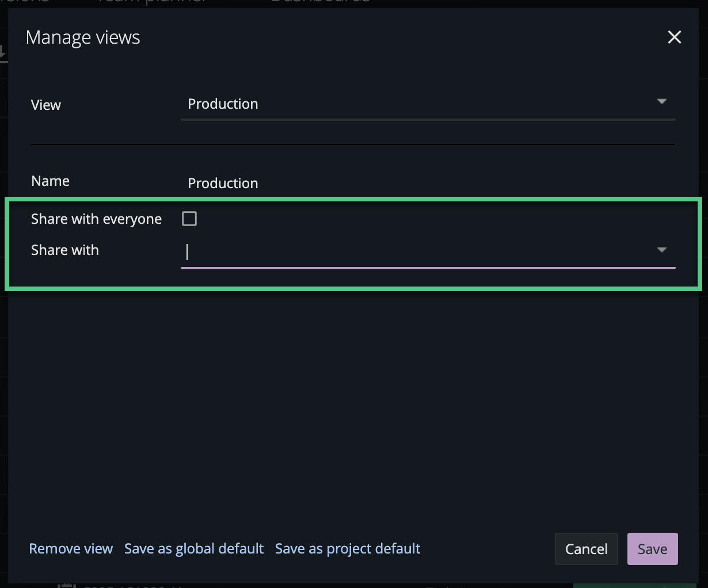Click the Remove view link
Image resolution: width=708 pixels, height=588 pixels.
tap(70, 548)
